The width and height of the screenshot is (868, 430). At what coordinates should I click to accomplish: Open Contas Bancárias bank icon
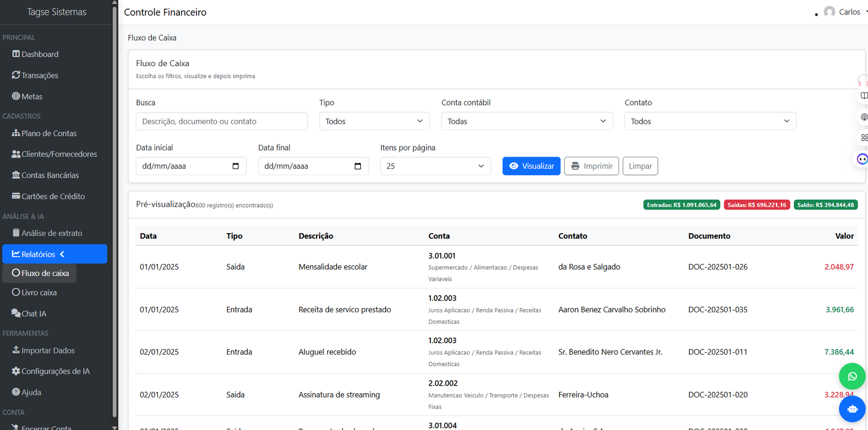16,175
